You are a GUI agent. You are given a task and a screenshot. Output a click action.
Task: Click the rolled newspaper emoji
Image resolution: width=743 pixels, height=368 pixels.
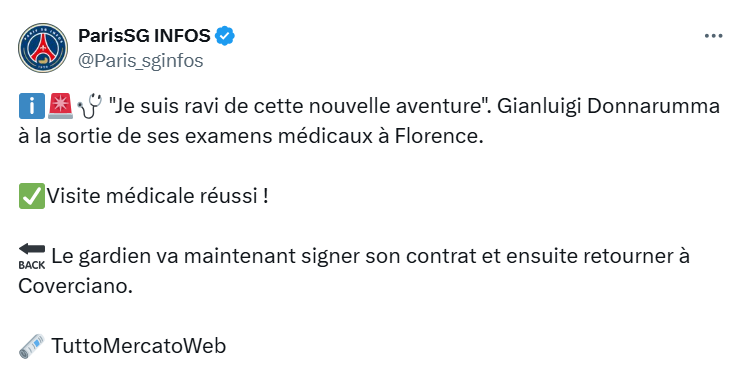32,346
